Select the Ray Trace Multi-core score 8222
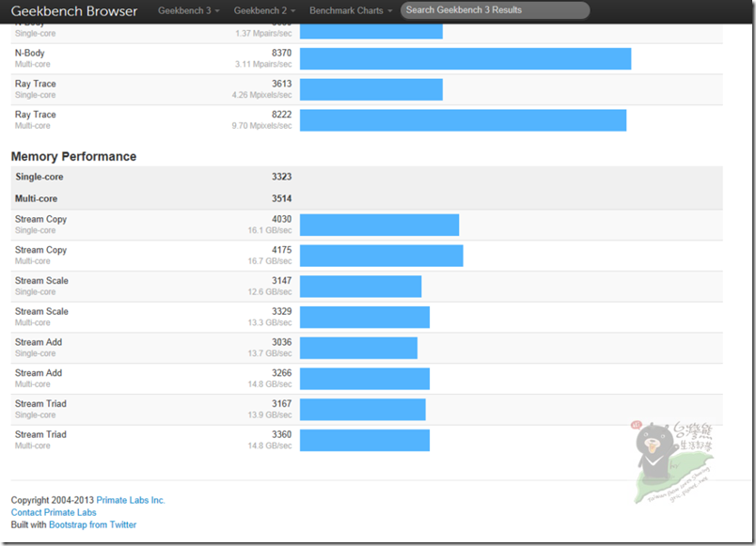Viewport: 756px width, 546px height. 281,115
